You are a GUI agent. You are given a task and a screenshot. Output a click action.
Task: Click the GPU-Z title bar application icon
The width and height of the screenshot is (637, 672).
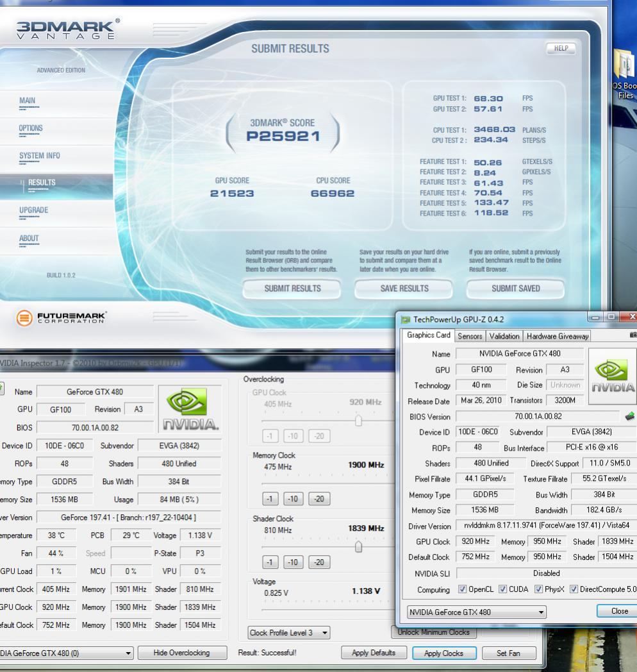click(405, 320)
